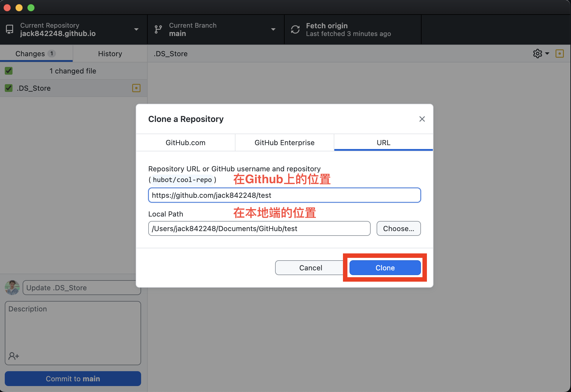571x392 pixels.
Task: Click the Clone button
Action: point(385,268)
